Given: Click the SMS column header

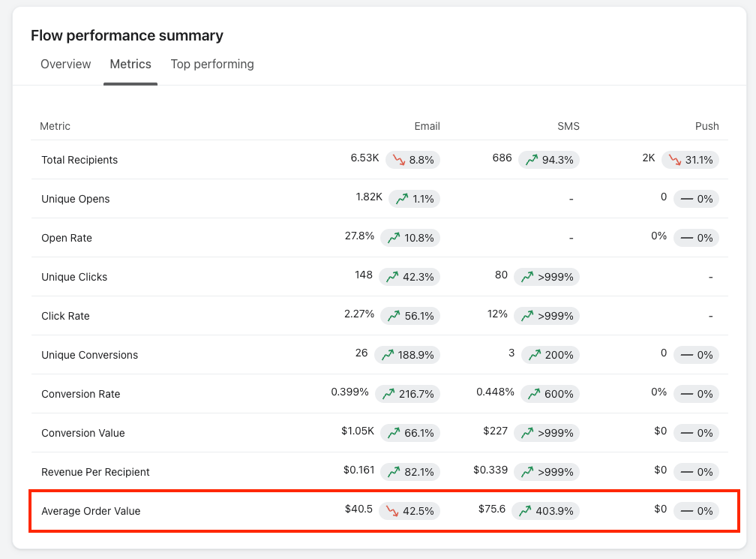Looking at the screenshot, I should tap(568, 126).
